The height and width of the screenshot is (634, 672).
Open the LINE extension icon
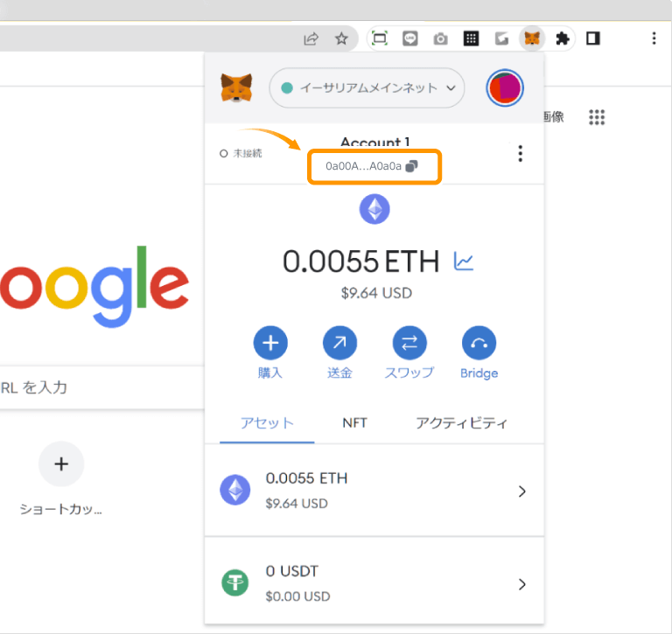410,39
